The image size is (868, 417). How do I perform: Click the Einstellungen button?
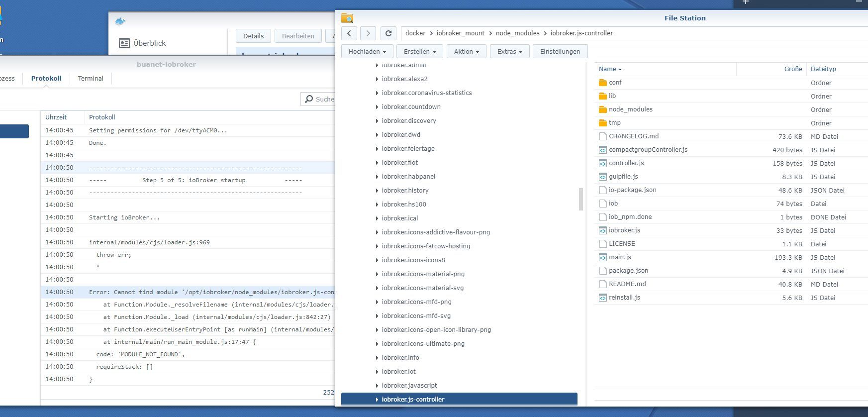pos(560,51)
